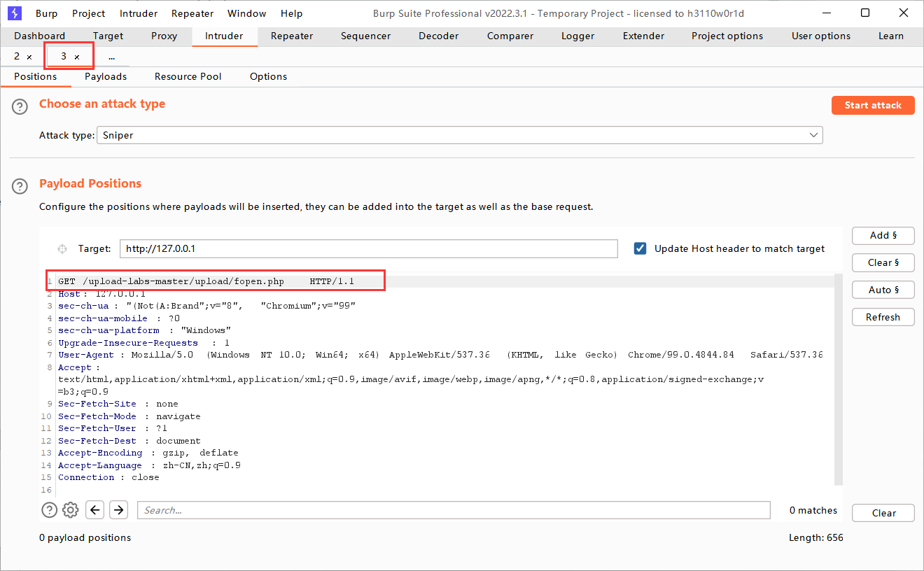Click the Burp Suite logo icon
Viewport: 924px width, 571px height.
tap(15, 13)
